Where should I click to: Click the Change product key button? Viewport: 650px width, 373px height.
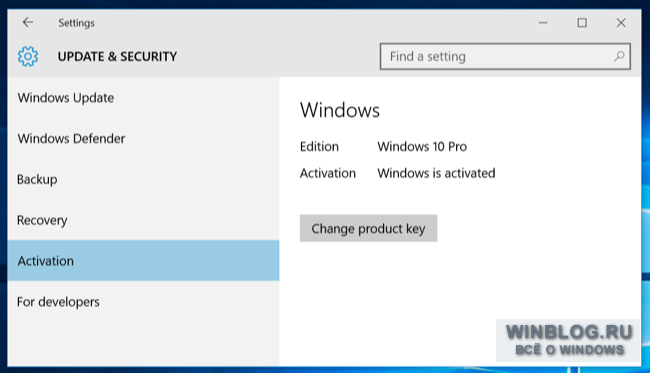pos(368,228)
